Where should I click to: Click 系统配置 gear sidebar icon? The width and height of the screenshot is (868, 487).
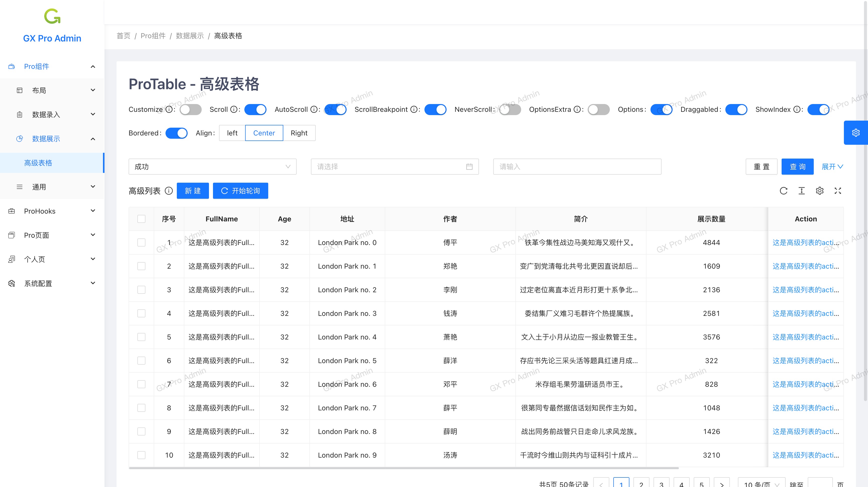pos(12,283)
